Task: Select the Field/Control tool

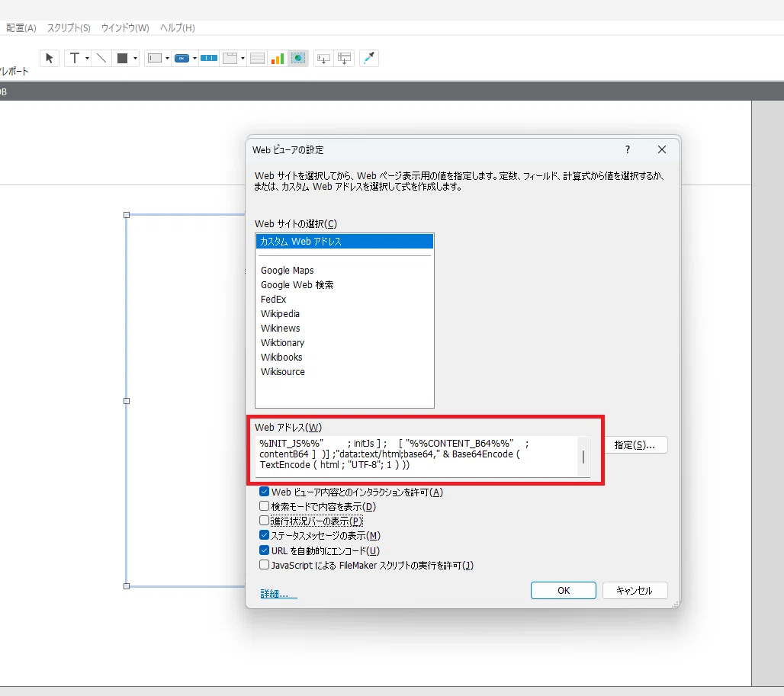Action: click(x=155, y=59)
